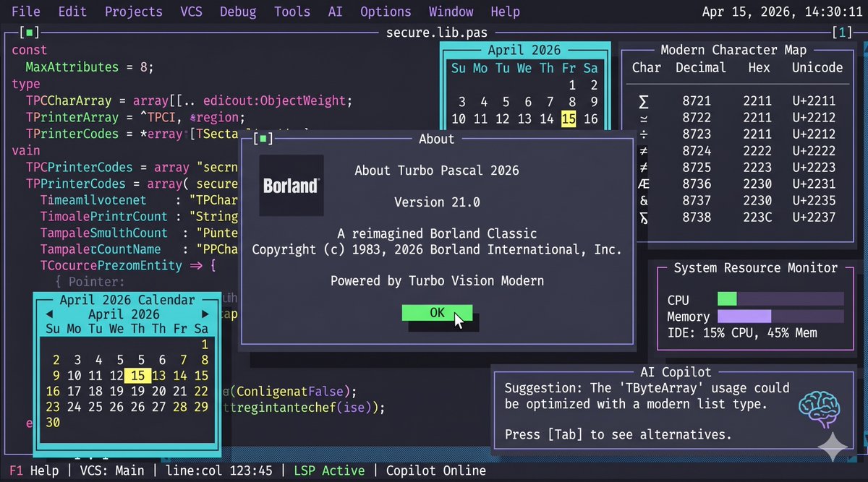
Task: Click Unicode value U+2231 in Character Map
Action: [x=814, y=184]
